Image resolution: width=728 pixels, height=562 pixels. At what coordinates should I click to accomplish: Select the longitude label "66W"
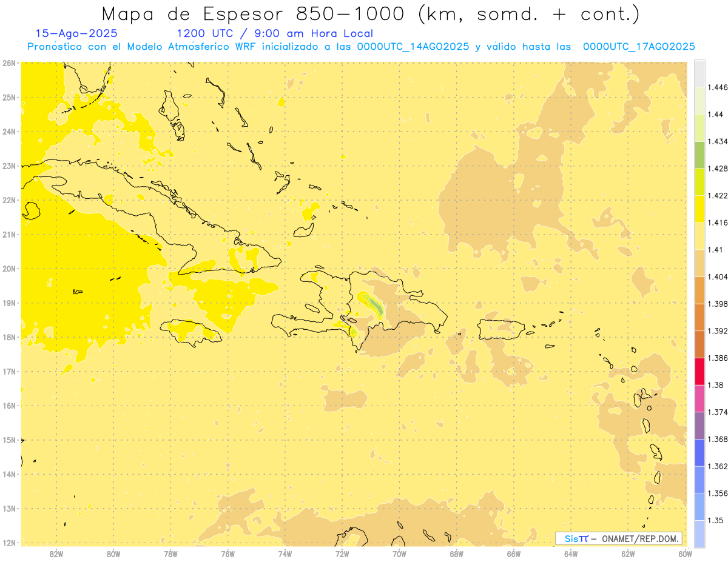[x=513, y=554]
